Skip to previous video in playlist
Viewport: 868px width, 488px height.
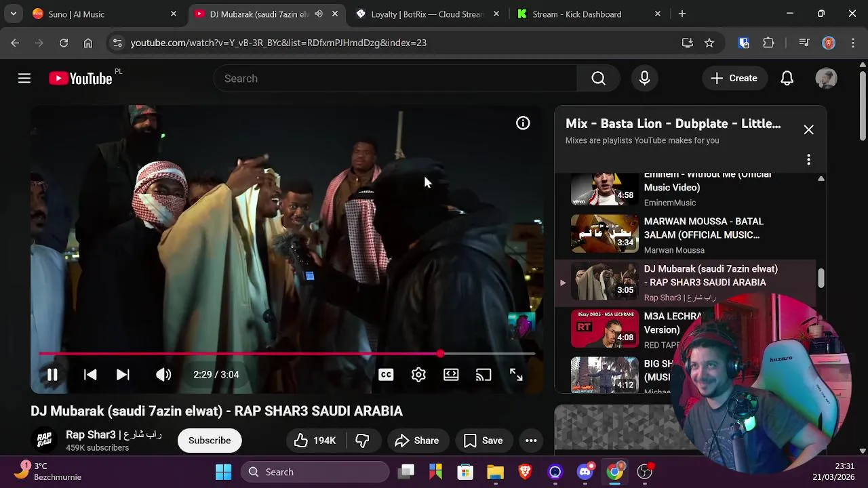(90, 375)
